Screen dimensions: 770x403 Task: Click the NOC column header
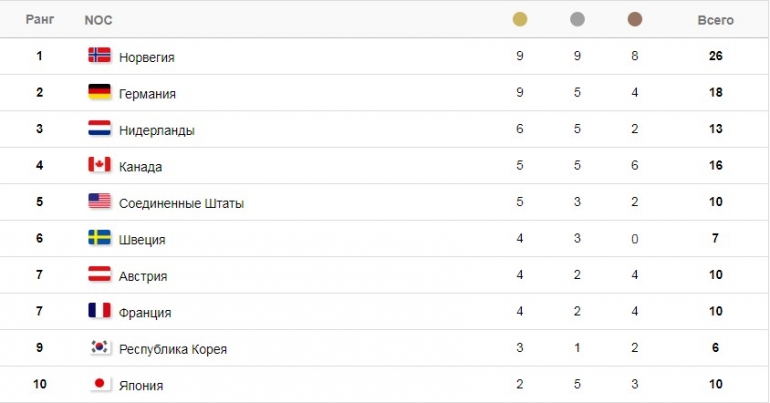point(98,20)
